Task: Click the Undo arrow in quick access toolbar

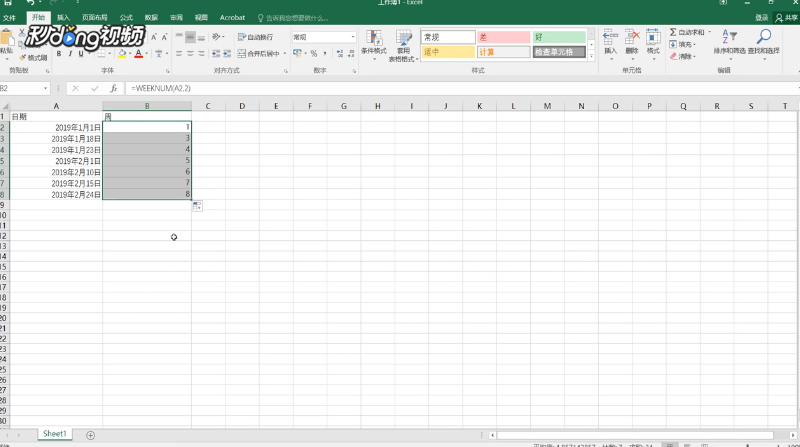Action: click(x=30, y=3)
